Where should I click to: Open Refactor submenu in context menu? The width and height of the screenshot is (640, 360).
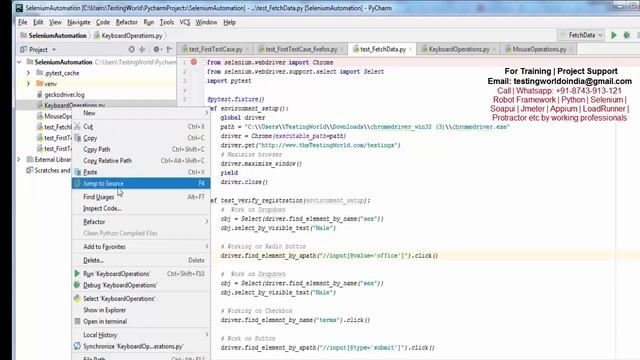[141, 222]
